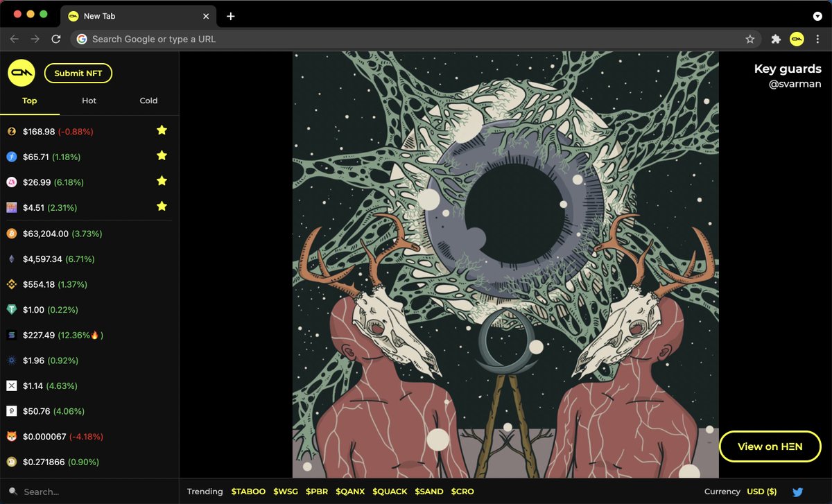Click the XRP icon at $1.14

[x=11, y=385]
